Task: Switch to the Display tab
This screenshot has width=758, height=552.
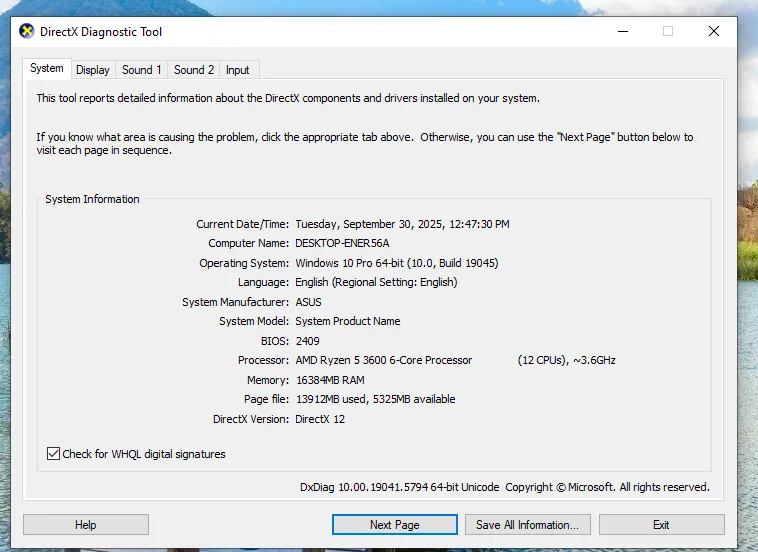Action: click(93, 70)
